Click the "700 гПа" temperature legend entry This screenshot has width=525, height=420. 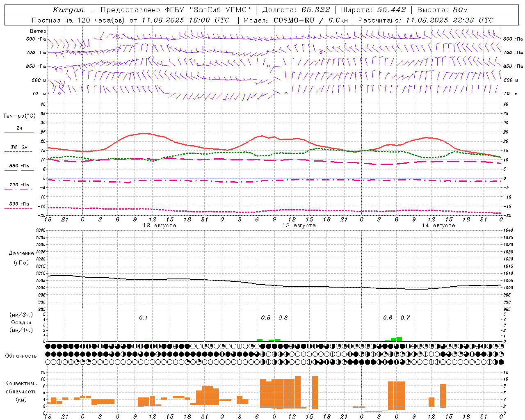point(19,185)
